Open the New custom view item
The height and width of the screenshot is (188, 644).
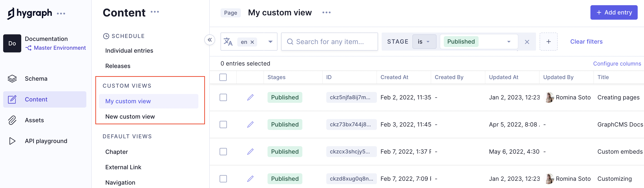pyautogui.click(x=130, y=117)
